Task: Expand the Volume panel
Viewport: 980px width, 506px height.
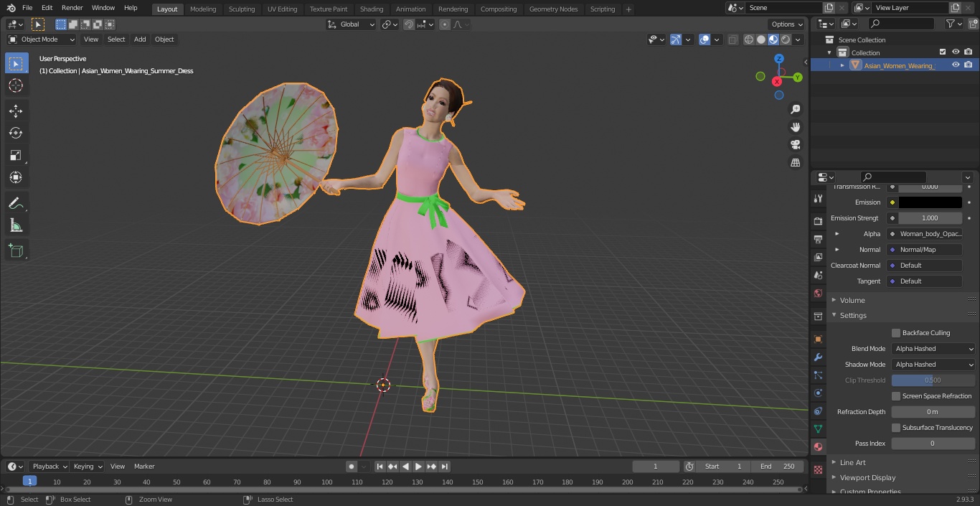Action: [852, 300]
